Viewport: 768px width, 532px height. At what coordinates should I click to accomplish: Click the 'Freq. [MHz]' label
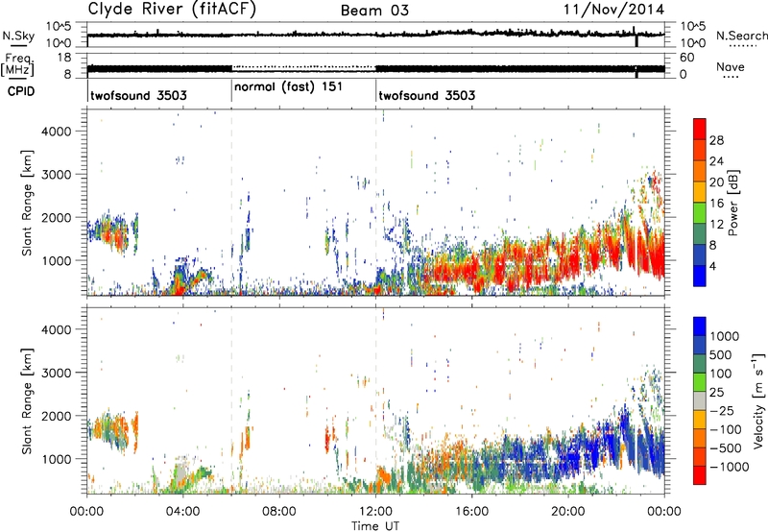coord(17,64)
